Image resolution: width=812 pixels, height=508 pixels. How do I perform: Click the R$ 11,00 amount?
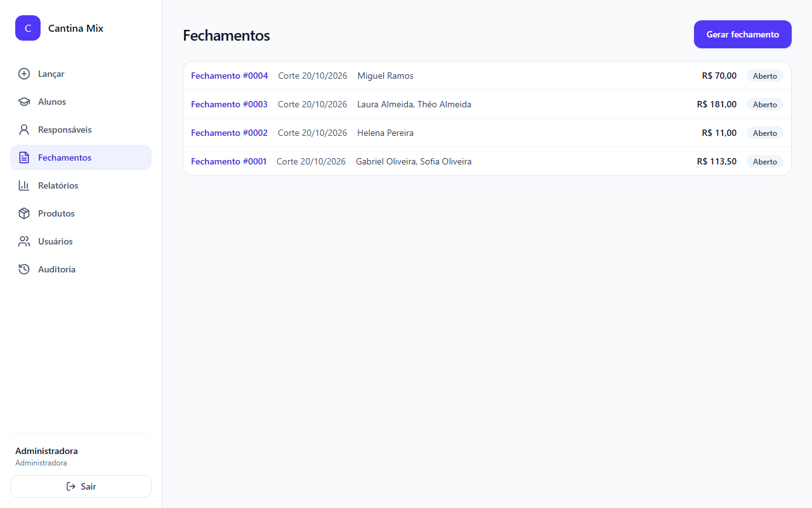click(x=719, y=133)
